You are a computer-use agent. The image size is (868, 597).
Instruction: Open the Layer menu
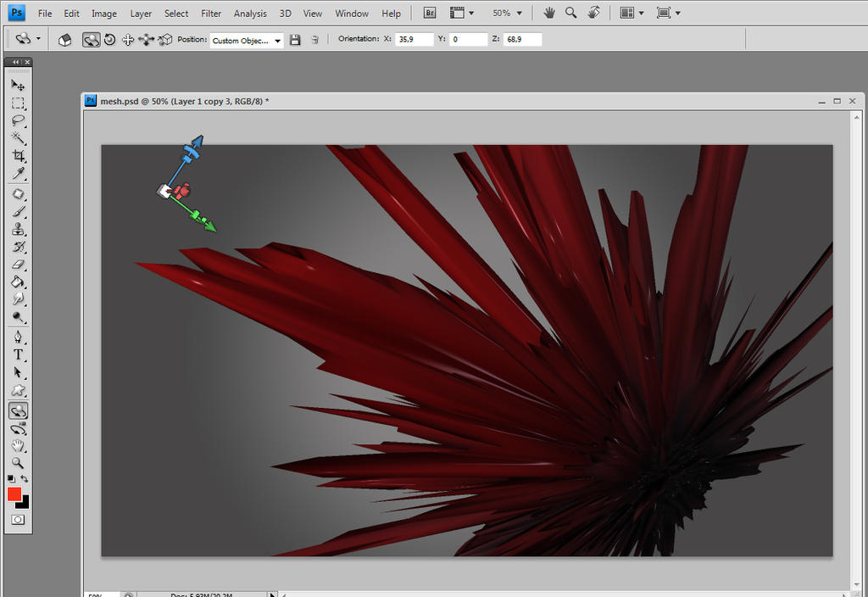click(141, 14)
